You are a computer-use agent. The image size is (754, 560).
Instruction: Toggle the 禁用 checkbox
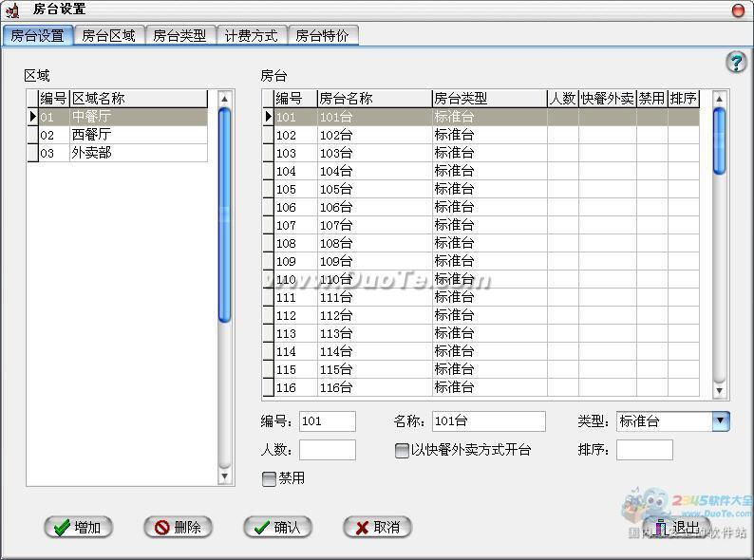point(270,479)
